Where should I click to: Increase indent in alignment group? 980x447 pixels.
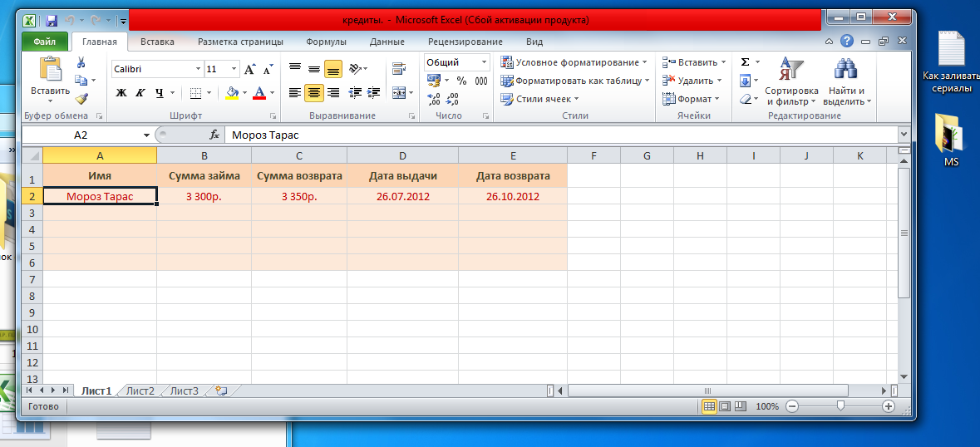374,93
